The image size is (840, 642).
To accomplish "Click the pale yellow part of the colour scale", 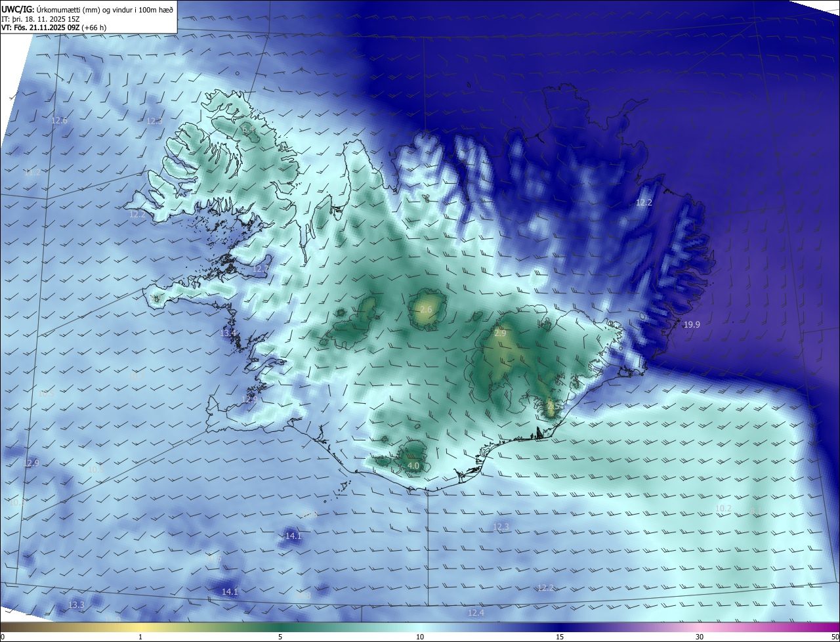I will point(140,627).
